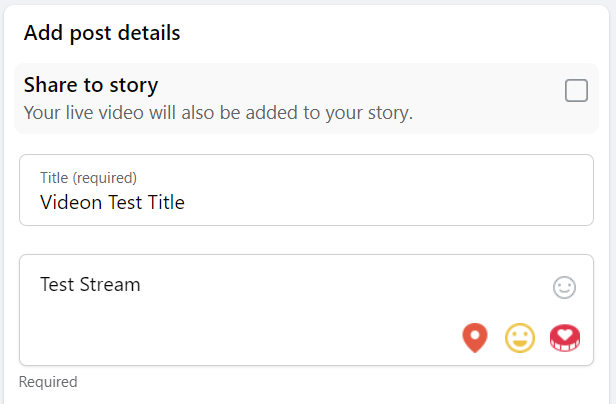Click the Required helper text below description
Image resolution: width=616 pixels, height=404 pixels.
(48, 382)
